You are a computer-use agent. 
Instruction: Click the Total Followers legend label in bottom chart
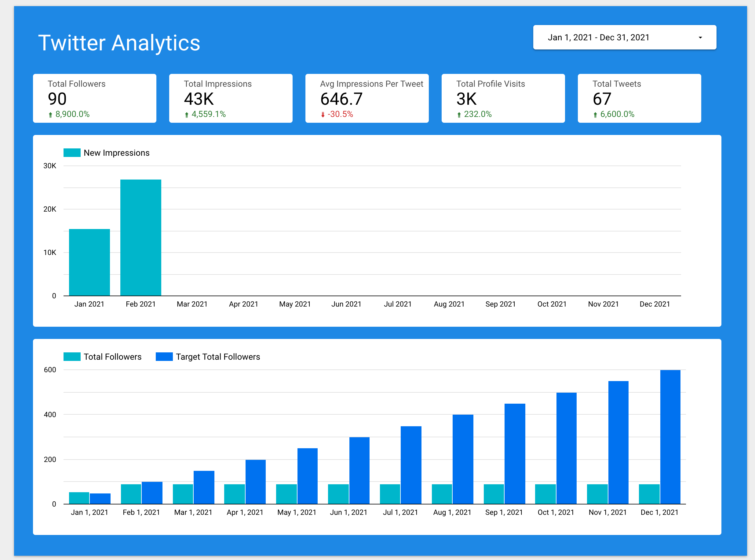(112, 357)
